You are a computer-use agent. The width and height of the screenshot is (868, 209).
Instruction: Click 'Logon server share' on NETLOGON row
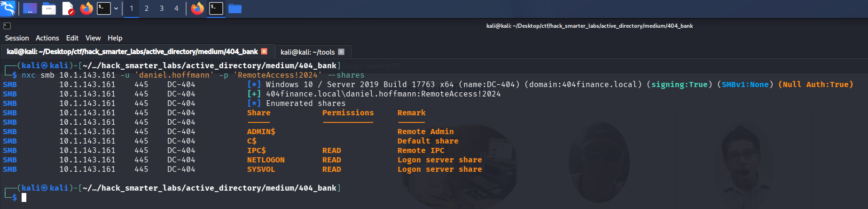pyautogui.click(x=440, y=160)
